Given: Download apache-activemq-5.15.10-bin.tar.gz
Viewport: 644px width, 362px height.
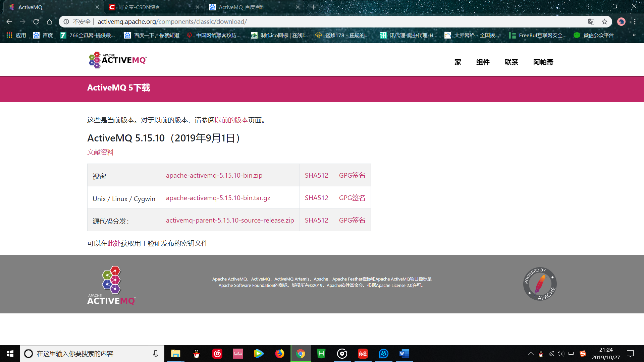Looking at the screenshot, I should tap(218, 198).
